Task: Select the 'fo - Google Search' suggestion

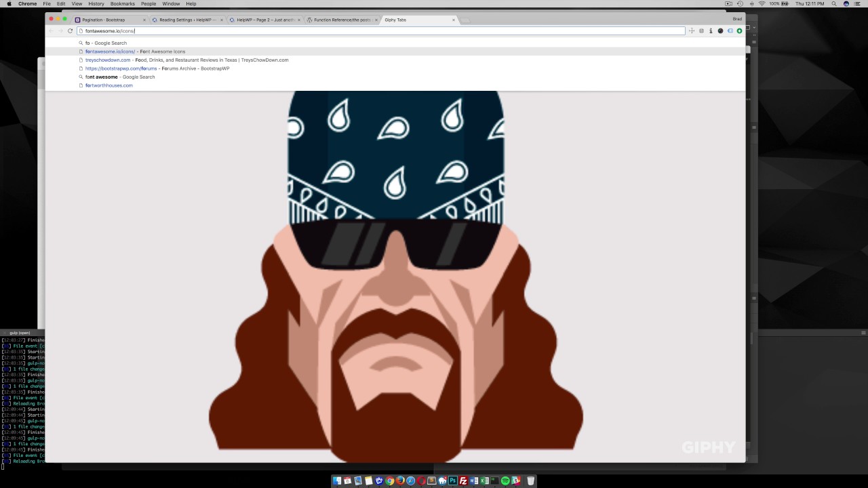Action: (x=395, y=43)
